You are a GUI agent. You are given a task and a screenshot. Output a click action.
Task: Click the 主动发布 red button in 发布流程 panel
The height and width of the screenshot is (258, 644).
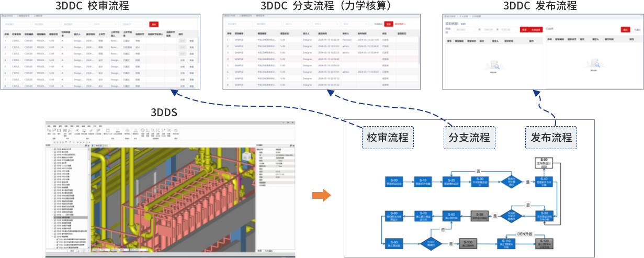pos(536,30)
